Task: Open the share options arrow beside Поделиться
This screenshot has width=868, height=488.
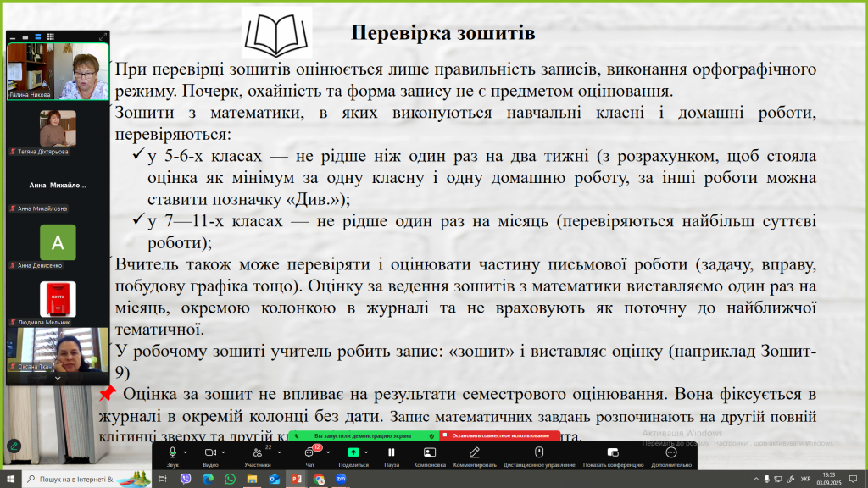Action: click(366, 452)
